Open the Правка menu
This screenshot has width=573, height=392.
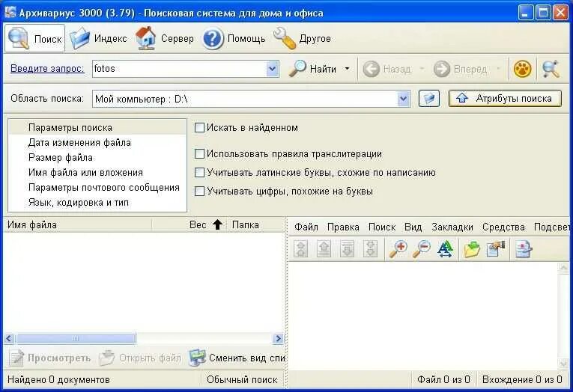click(x=343, y=227)
